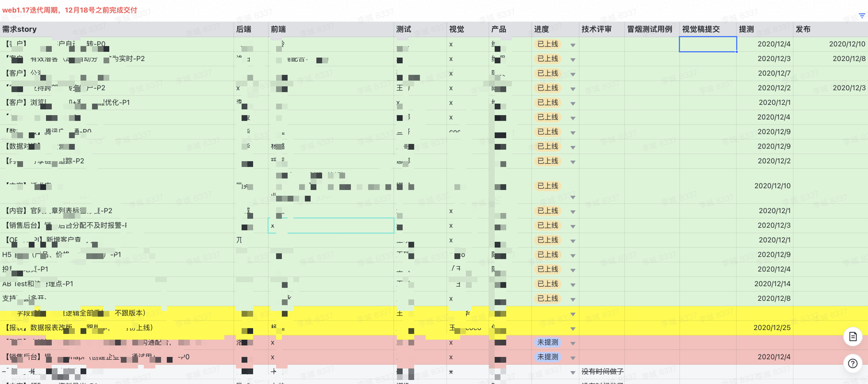
Task: Open progress dropdown in row dated 2020/12/14
Action: coord(573,285)
